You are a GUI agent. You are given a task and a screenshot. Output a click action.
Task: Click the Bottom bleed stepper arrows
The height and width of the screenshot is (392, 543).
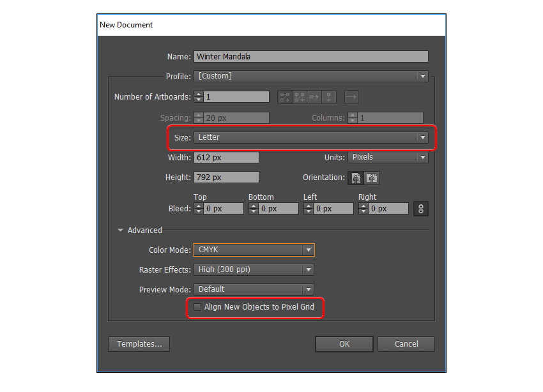click(254, 209)
